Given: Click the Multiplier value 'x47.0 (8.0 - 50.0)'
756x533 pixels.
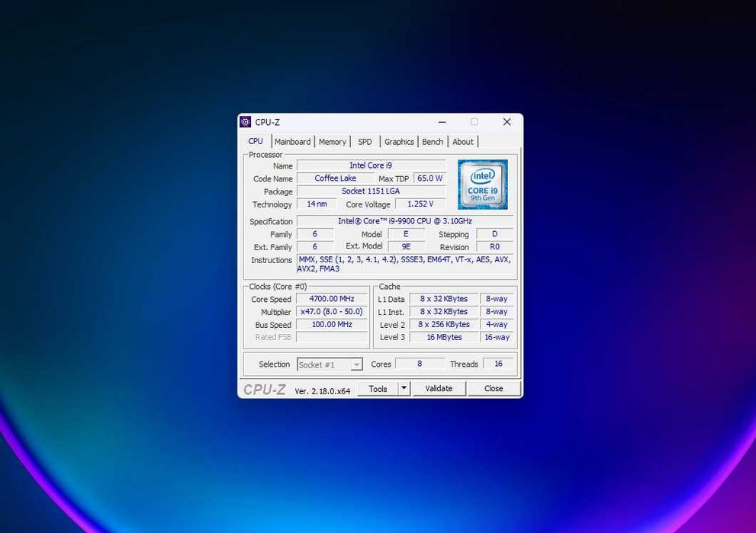Looking at the screenshot, I should (x=332, y=312).
